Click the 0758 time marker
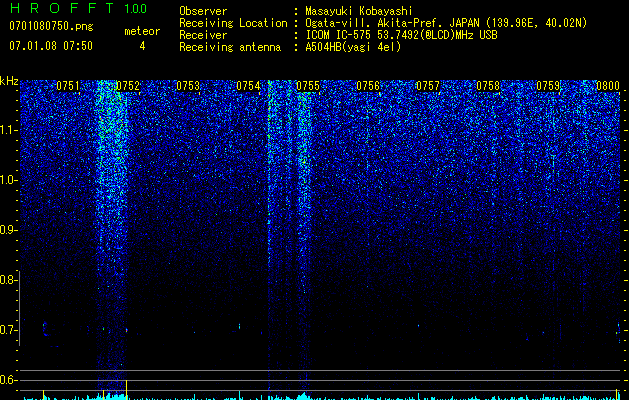 click(x=488, y=86)
